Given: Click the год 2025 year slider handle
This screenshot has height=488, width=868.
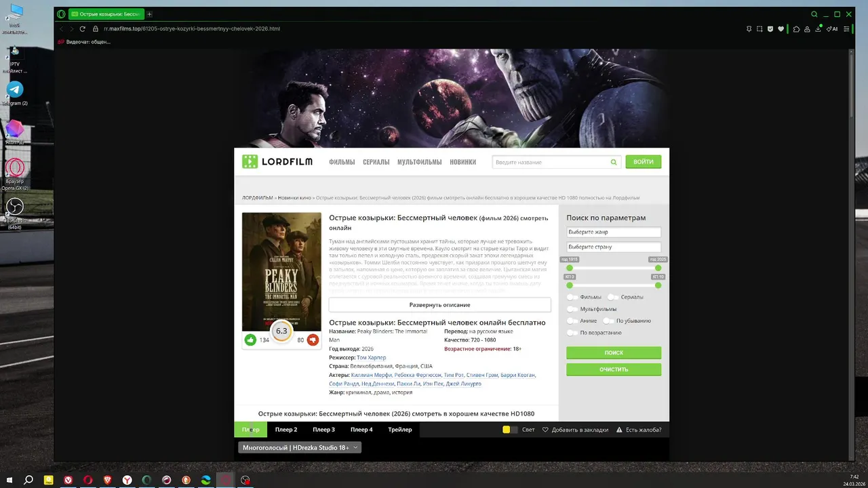Looking at the screenshot, I should tap(658, 268).
